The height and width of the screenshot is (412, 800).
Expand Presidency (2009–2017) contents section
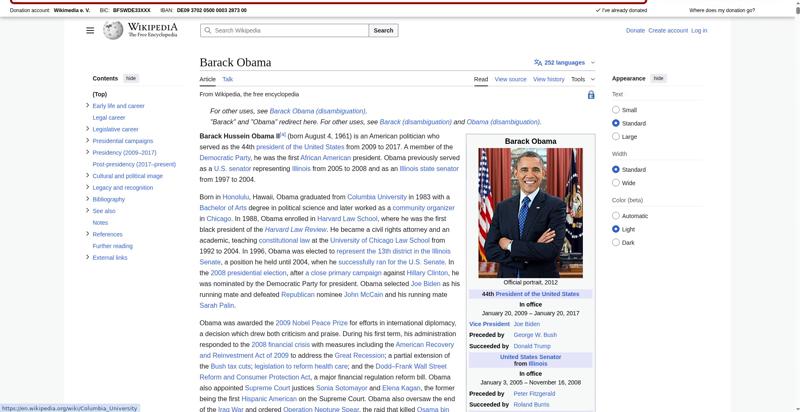tap(88, 152)
